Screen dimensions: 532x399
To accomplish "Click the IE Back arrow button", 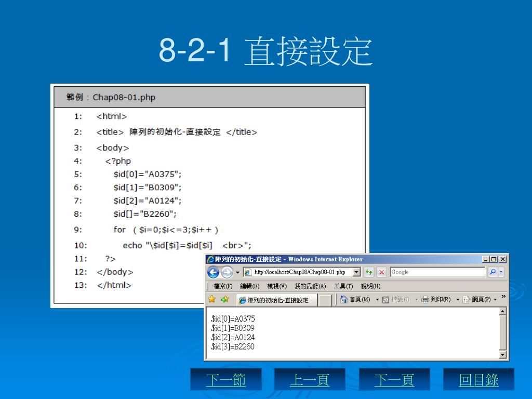I will (213, 272).
